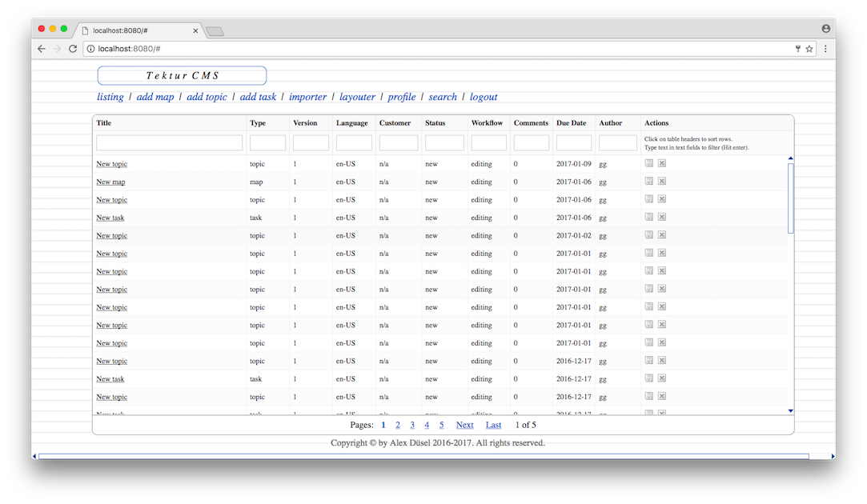Click save icon for New task due 2017-01-06
867x504 pixels.
[x=649, y=217]
